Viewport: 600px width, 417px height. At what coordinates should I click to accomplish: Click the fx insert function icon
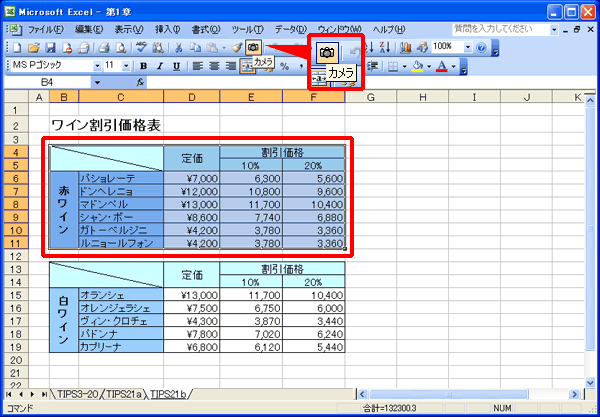pos(140,82)
